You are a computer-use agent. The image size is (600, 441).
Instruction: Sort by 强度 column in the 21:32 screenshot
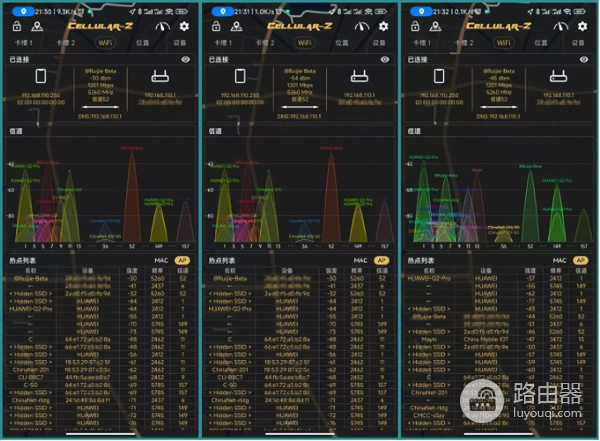[530, 271]
